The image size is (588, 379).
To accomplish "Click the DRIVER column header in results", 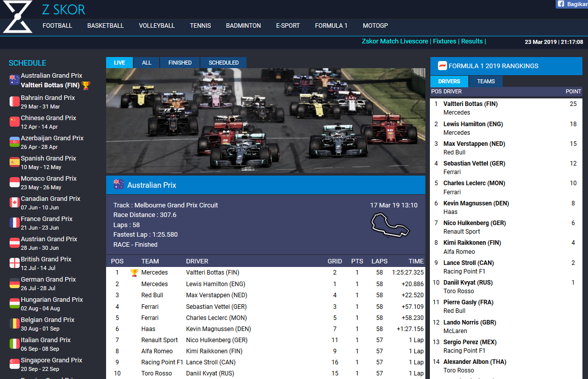I will tap(197, 261).
